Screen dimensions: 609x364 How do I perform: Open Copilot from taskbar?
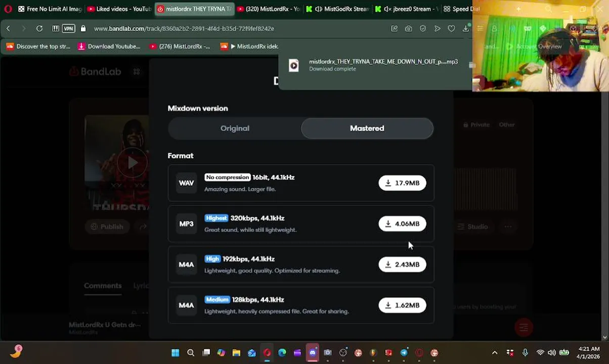[x=221, y=353]
